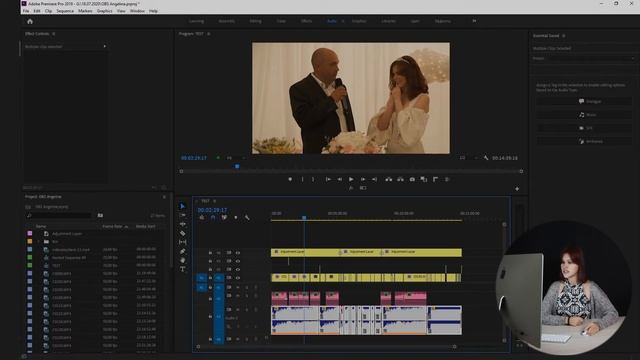
Task: Toggle Linked Selection in timeline
Action: point(224,218)
